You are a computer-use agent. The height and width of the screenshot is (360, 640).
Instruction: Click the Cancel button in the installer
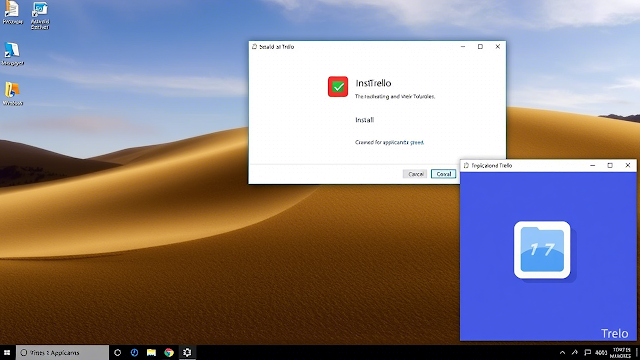tap(415, 174)
